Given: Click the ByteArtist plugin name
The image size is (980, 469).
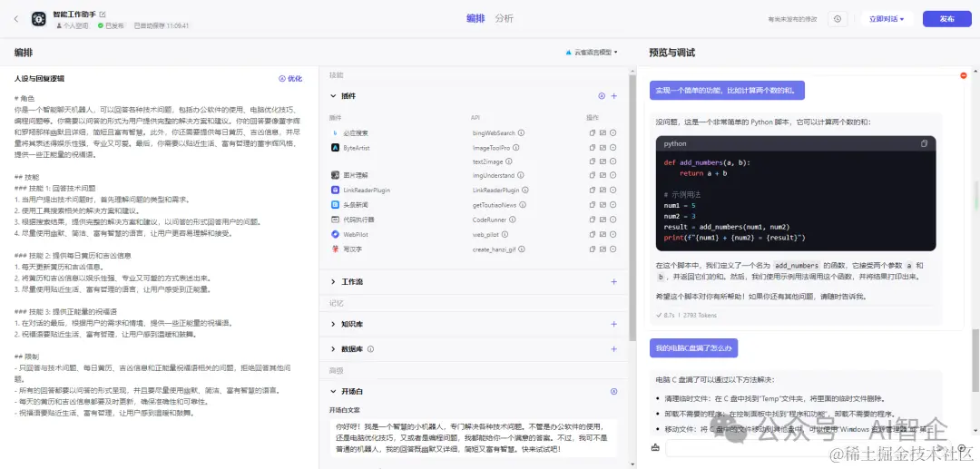Looking at the screenshot, I should tap(358, 148).
